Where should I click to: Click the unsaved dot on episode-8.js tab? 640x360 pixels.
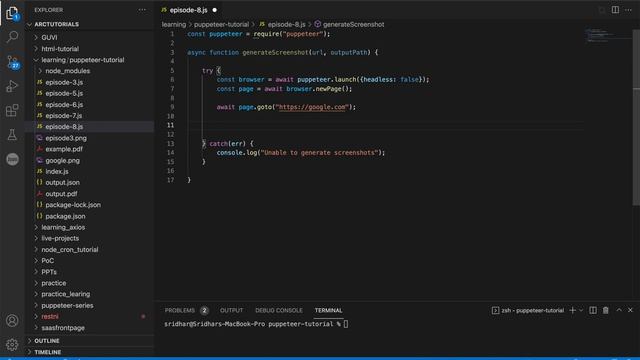point(214,10)
